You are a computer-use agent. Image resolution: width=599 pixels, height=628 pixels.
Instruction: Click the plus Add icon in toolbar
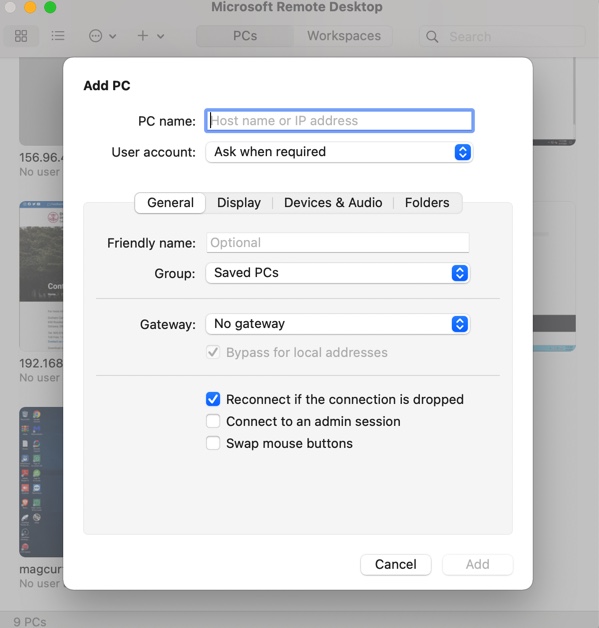click(x=143, y=36)
